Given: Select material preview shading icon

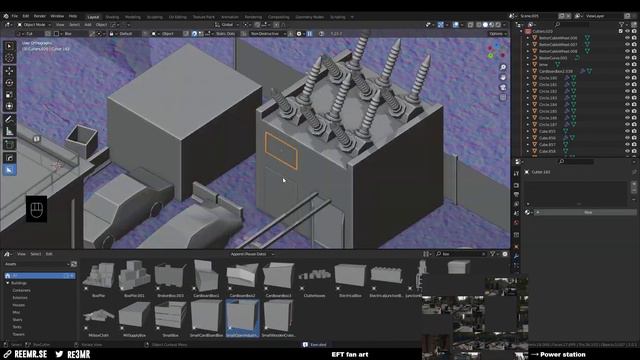Looking at the screenshot, I should coord(492,25).
